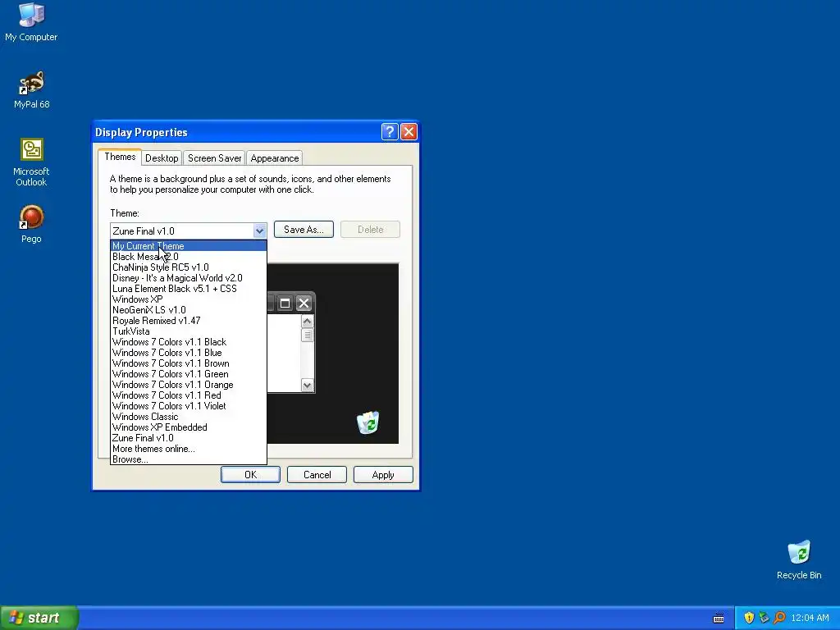840x630 pixels.
Task: Pick the TurkVista theme entry
Action: pos(189,331)
